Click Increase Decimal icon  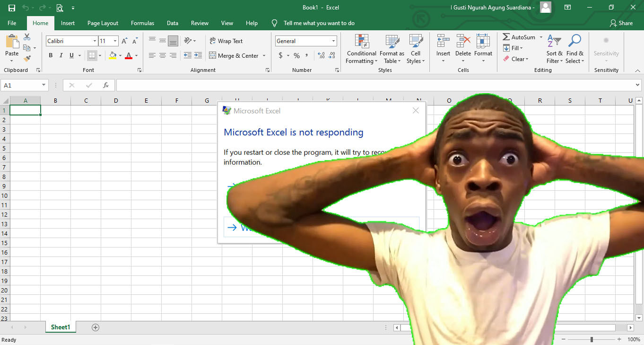(x=322, y=55)
